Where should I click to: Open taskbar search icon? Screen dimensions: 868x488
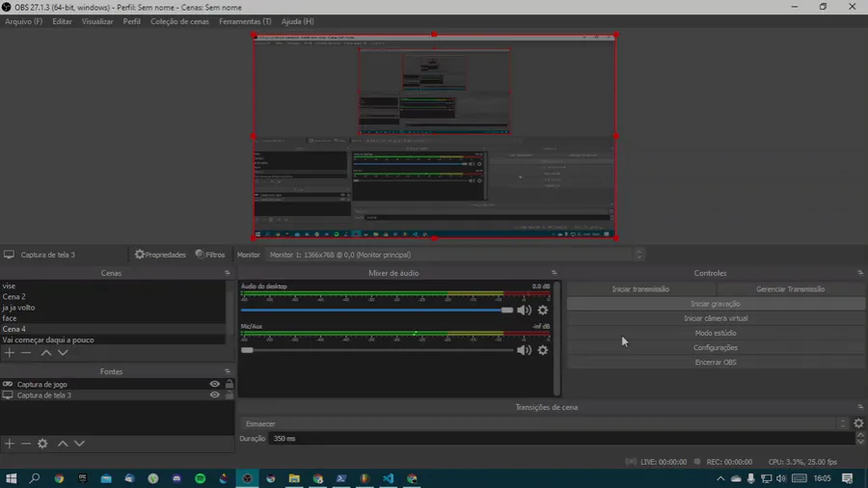[35, 478]
